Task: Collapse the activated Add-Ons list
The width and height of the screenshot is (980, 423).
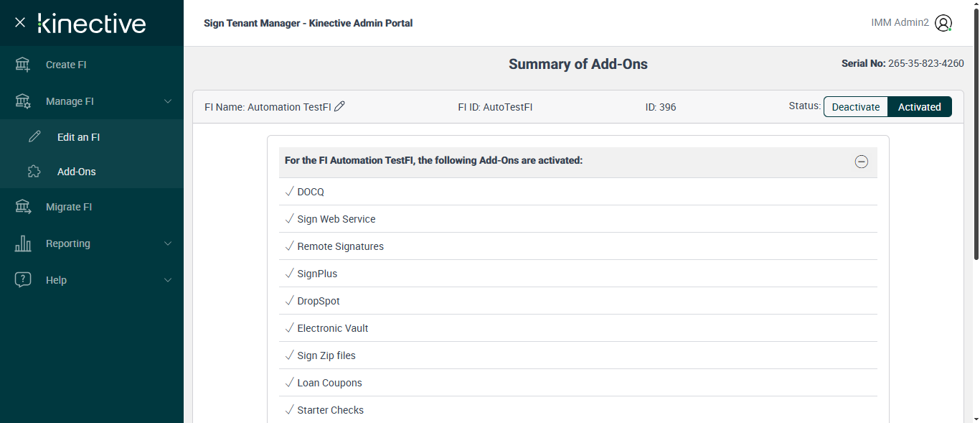Action: point(861,162)
